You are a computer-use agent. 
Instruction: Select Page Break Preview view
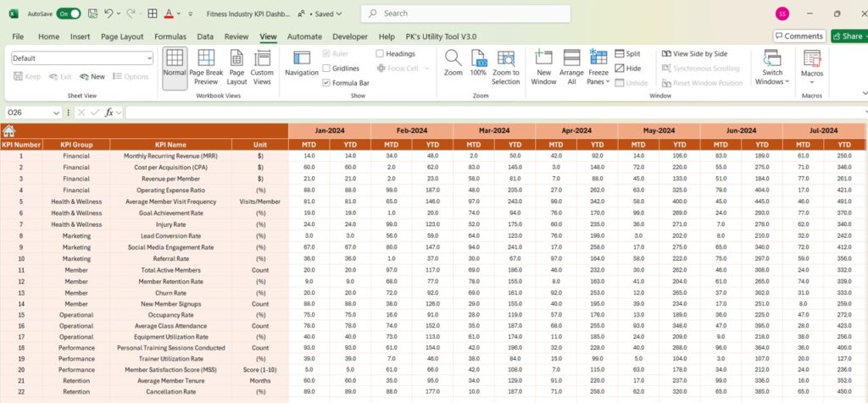point(206,68)
